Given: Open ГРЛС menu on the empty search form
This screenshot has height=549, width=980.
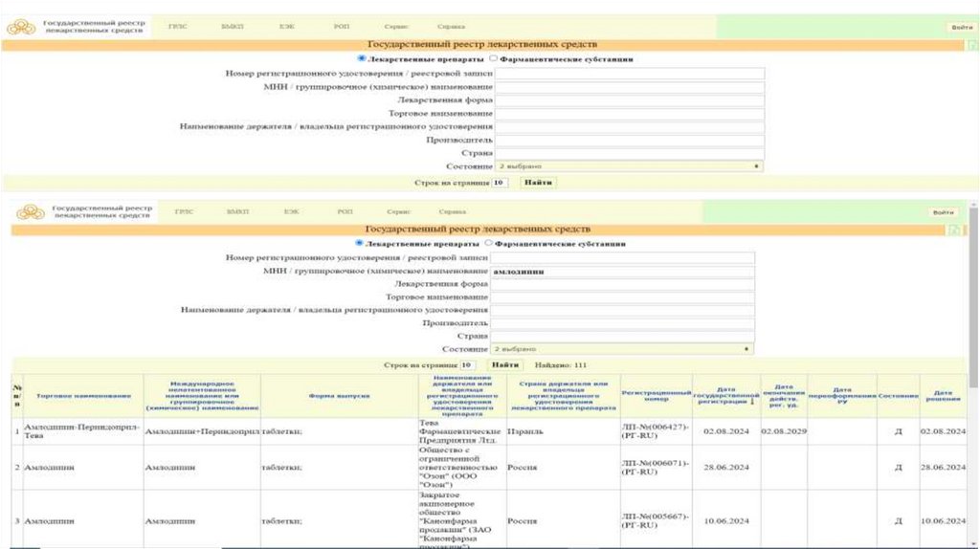Looking at the screenshot, I should click(177, 27).
